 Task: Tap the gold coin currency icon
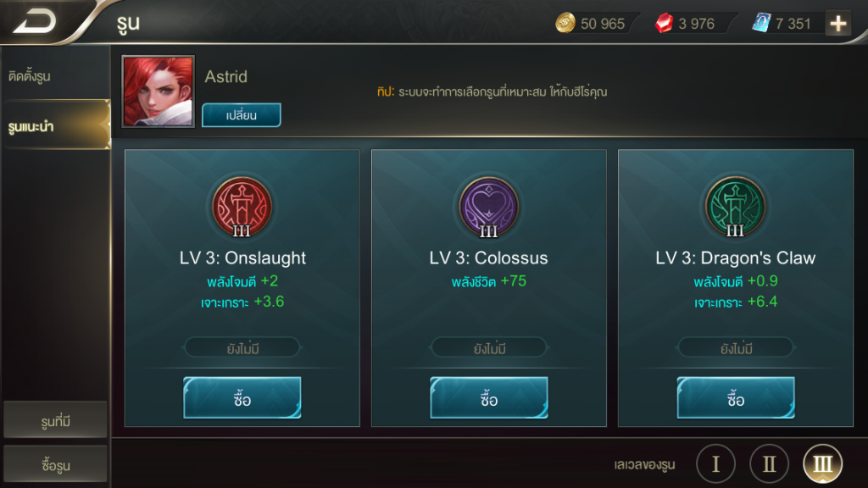pos(565,23)
